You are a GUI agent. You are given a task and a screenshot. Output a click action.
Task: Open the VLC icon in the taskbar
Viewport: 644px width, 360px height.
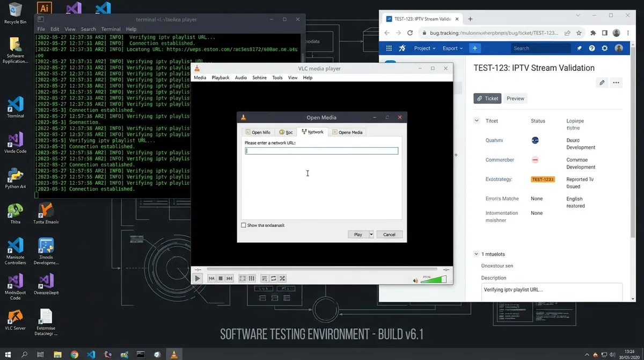point(173,354)
